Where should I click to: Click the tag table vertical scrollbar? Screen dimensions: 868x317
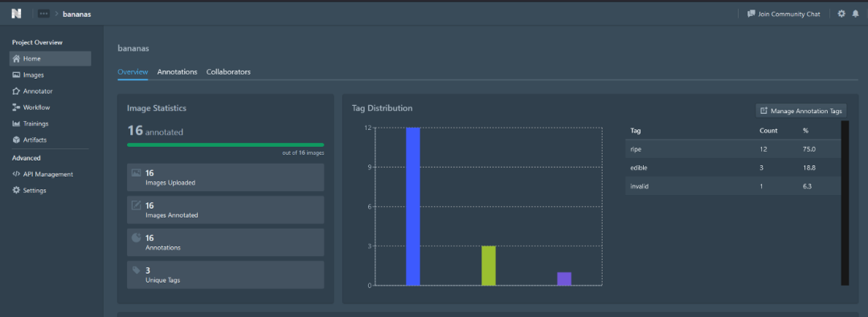click(x=845, y=203)
